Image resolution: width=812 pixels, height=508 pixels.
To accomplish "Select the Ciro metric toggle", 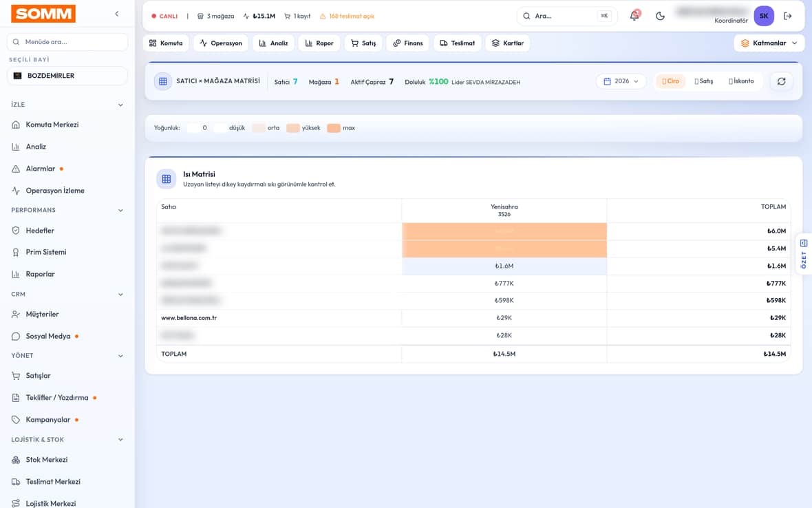I will coord(671,81).
